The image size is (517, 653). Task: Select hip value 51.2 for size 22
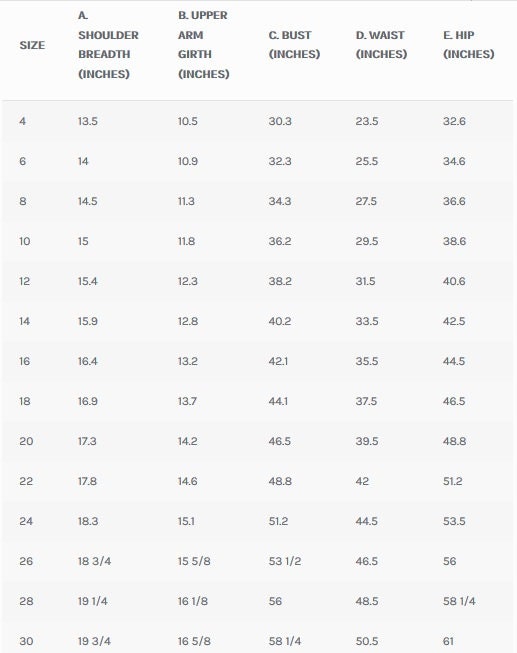pos(453,481)
